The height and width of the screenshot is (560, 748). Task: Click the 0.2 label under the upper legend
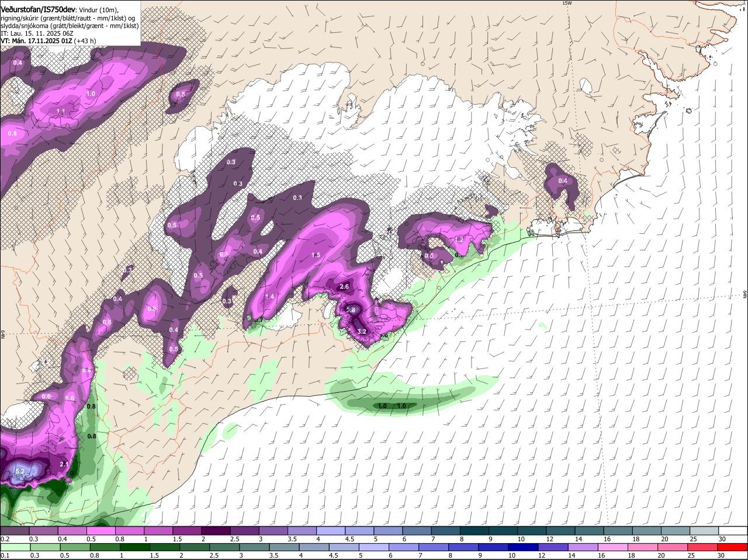pos(5,539)
